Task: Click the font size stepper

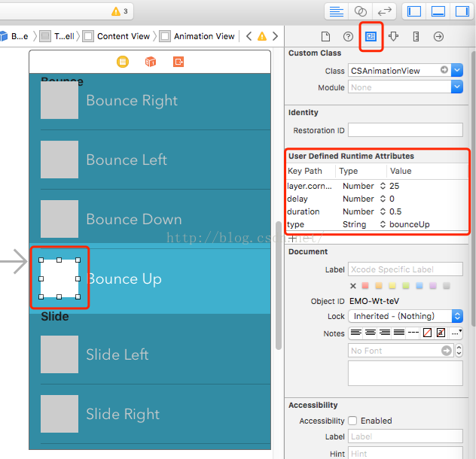Action: coord(459,351)
